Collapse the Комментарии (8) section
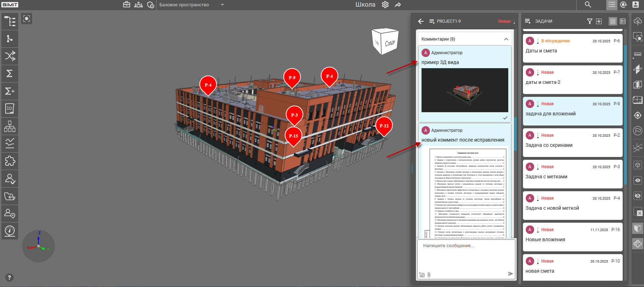644x287 pixels. coord(506,39)
